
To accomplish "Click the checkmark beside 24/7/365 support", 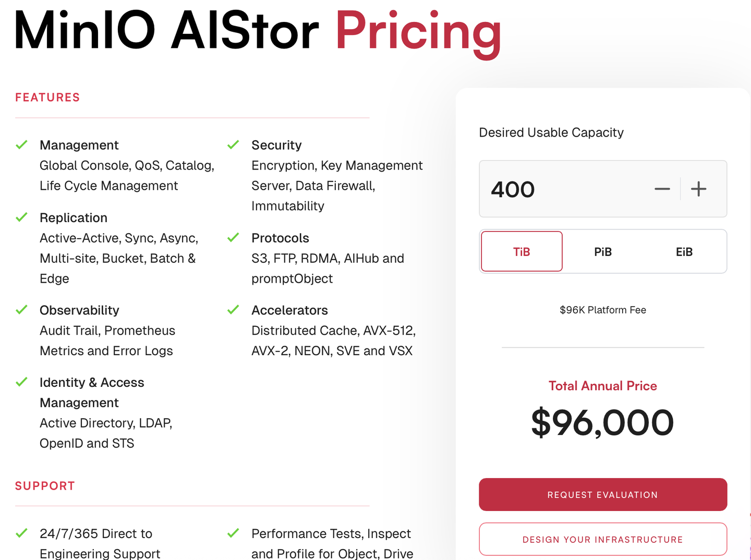I will [21, 533].
